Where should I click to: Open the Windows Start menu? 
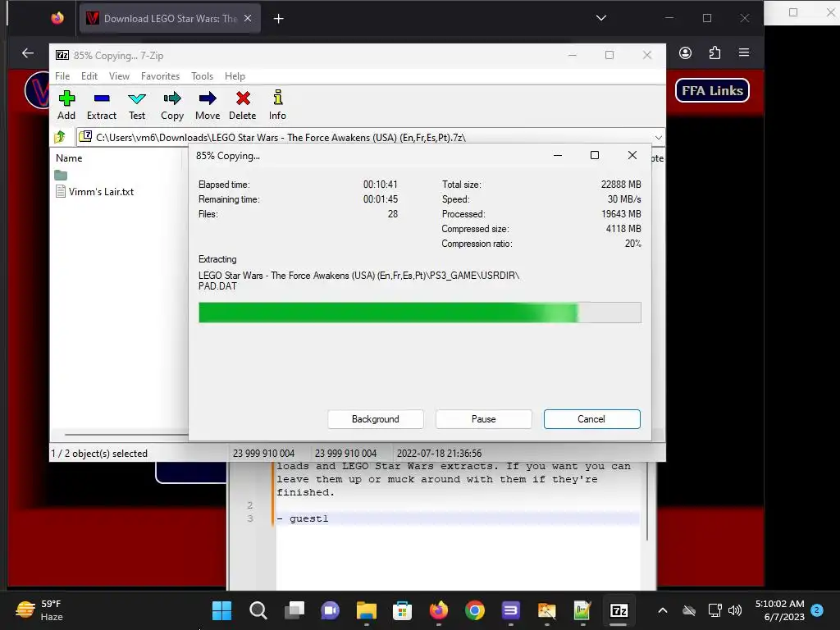tap(221, 610)
